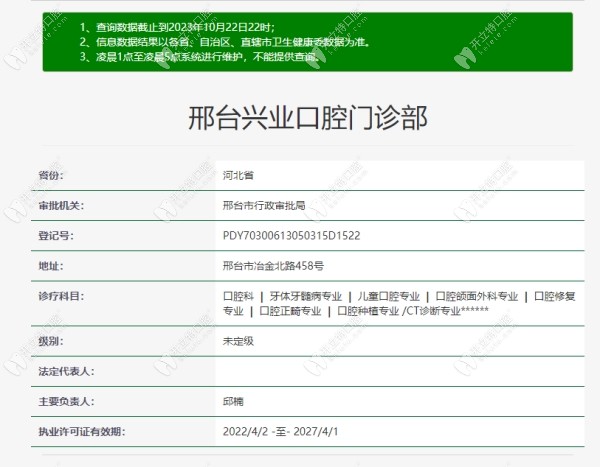Click 口腔颌面外科专业 in the subjects list
600x467 pixels.
pyautogui.click(x=476, y=296)
